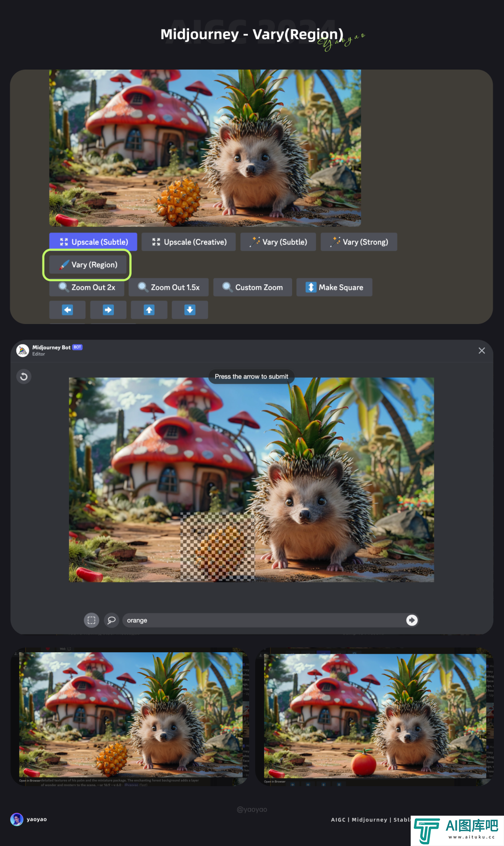This screenshot has height=846, width=504.
Task: Click the Midjourney Bot avatar
Action: pyautogui.click(x=22, y=350)
